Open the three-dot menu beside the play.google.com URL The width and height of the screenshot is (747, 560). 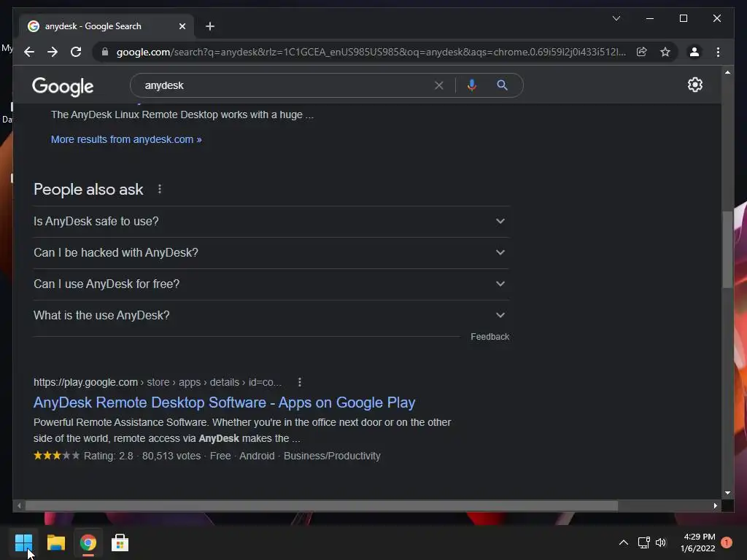tap(299, 382)
